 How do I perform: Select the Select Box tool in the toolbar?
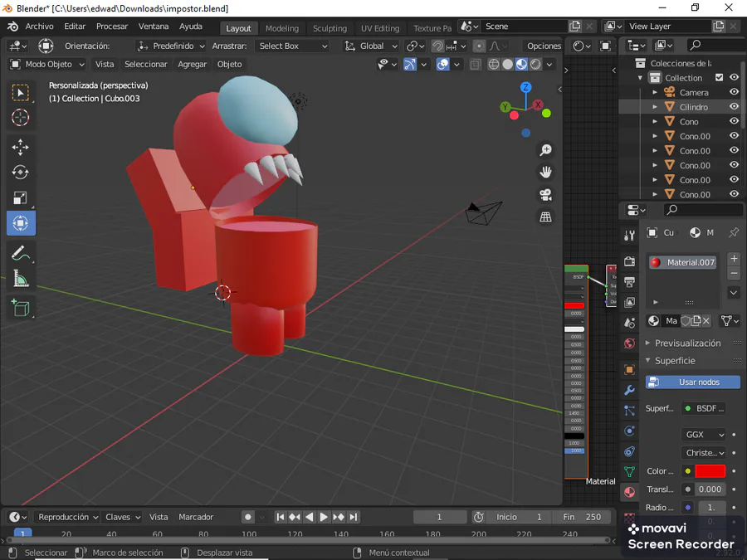[x=21, y=92]
